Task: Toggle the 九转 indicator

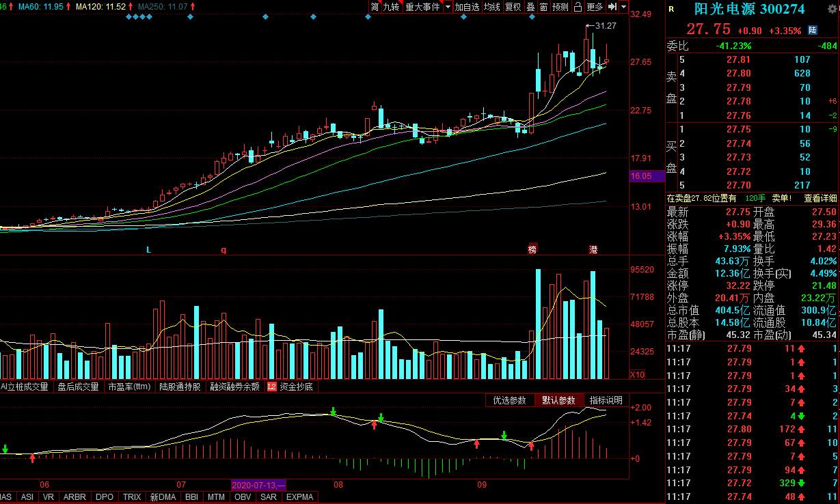Action: point(391,7)
